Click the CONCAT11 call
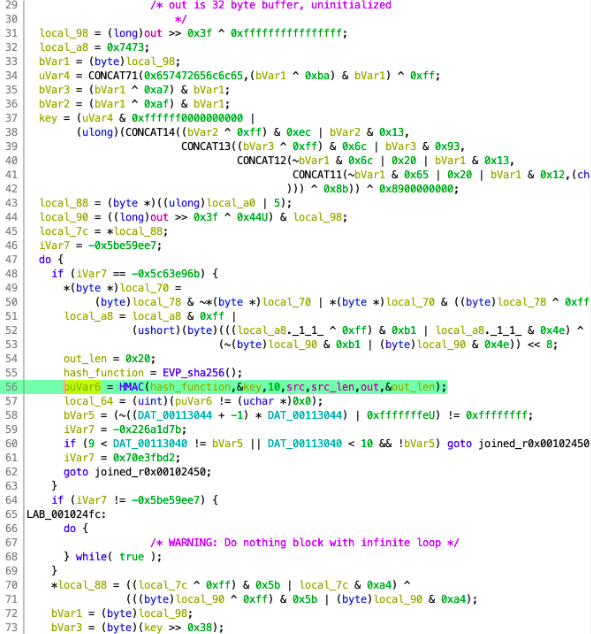Screen dimensions: 591x634 click(317, 175)
